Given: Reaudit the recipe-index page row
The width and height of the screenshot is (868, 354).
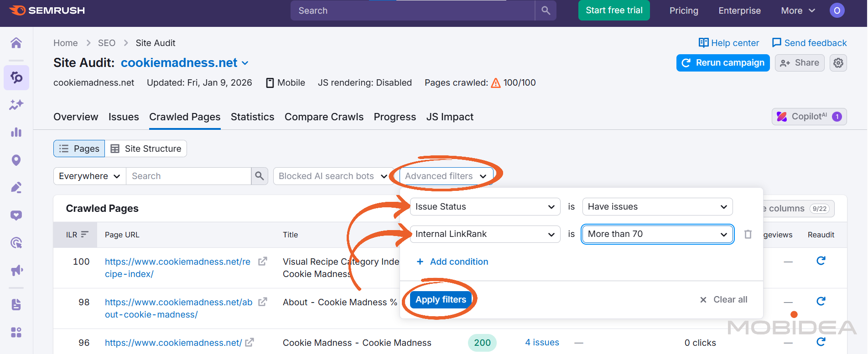Looking at the screenshot, I should pos(821,261).
